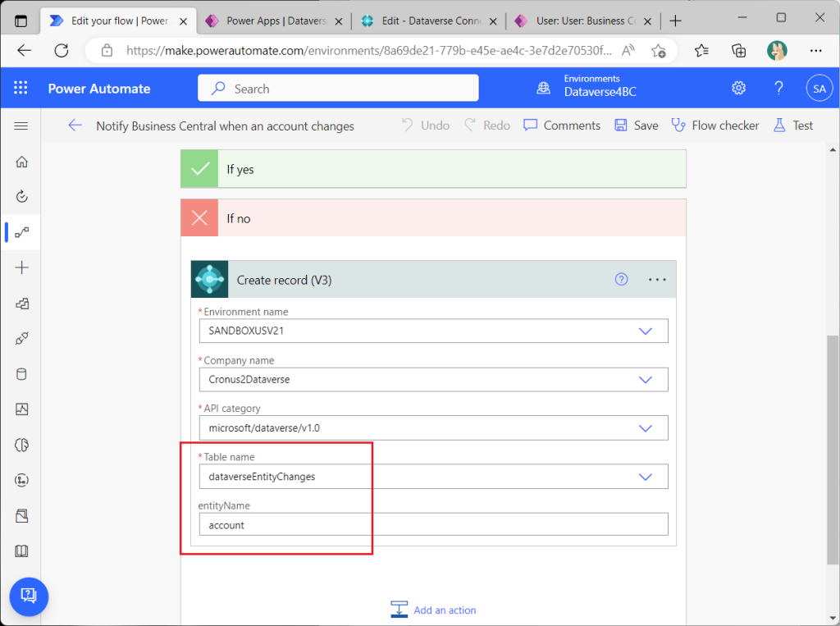Image resolution: width=840 pixels, height=626 pixels.
Task: Click the Power Automate search box
Action: coord(338,88)
